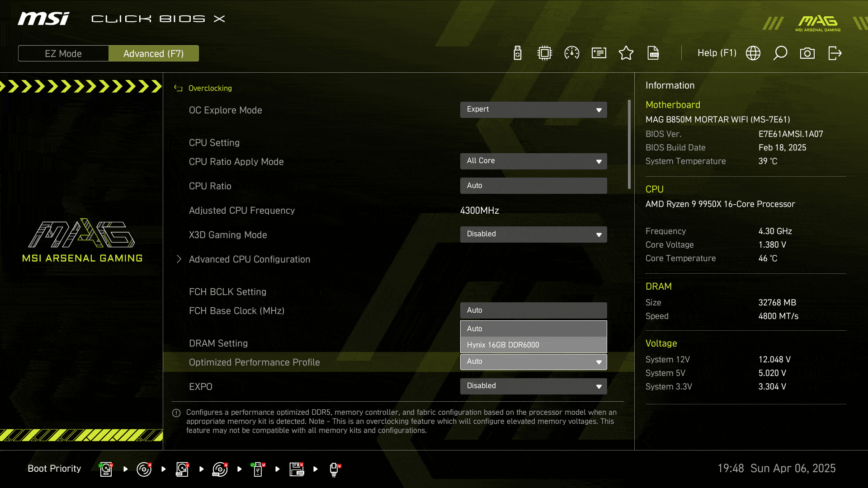Open the X3D Gaming Mode dropdown
Screen dimensions: 868x488
tap(533, 234)
